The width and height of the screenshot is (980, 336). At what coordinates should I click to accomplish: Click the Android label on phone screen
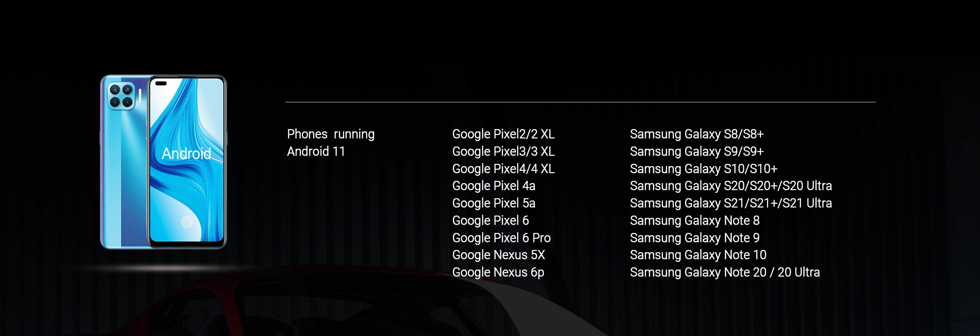pos(186,154)
